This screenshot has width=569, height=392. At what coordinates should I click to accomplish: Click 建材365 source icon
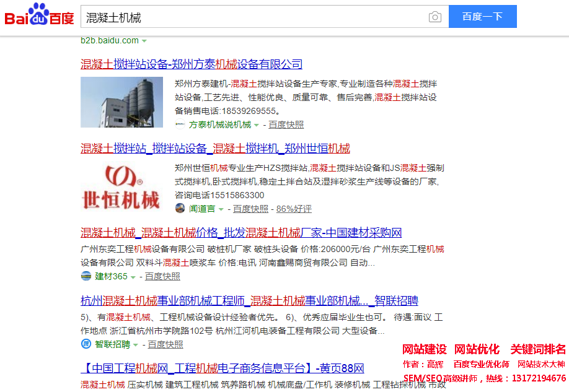pos(86,276)
